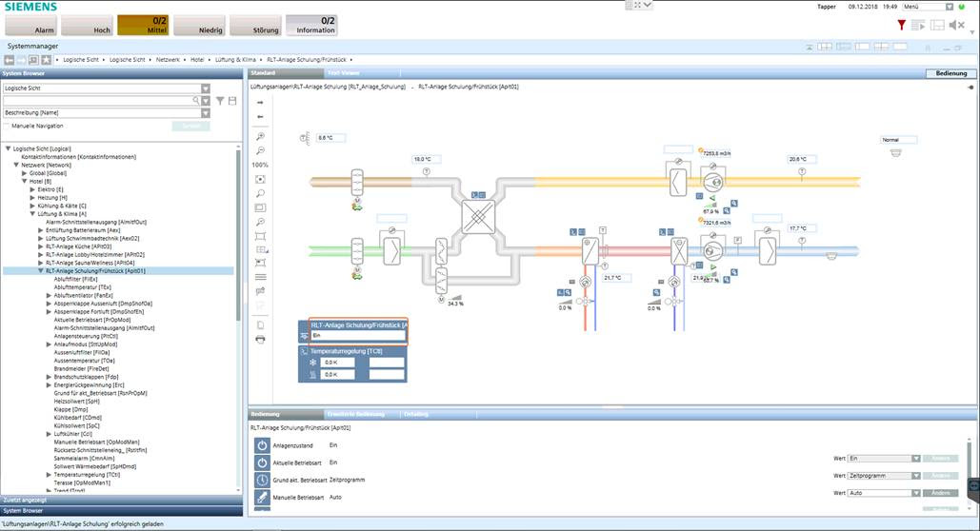Click the red event filter funnel icon
Screen dimensions: 980x531
coord(901,25)
